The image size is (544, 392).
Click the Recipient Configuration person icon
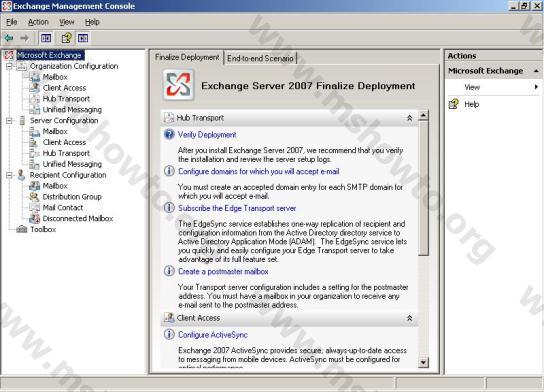[x=22, y=175]
